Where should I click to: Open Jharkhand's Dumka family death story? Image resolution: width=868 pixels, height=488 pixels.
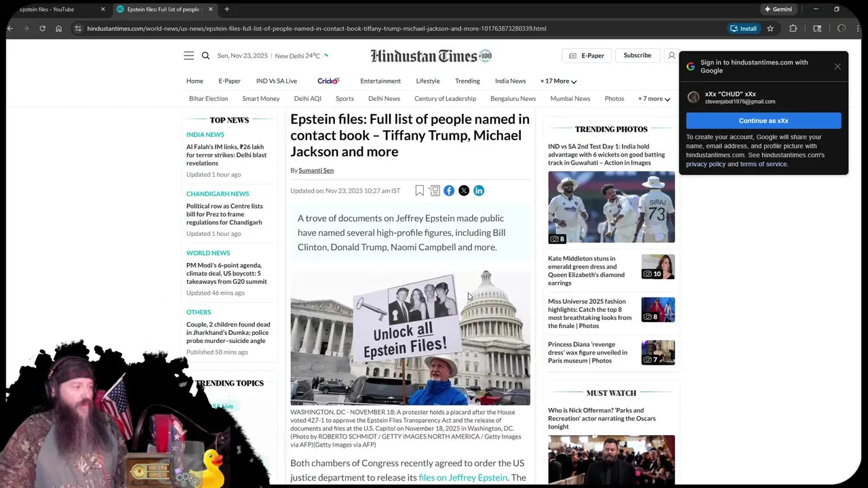point(228,332)
